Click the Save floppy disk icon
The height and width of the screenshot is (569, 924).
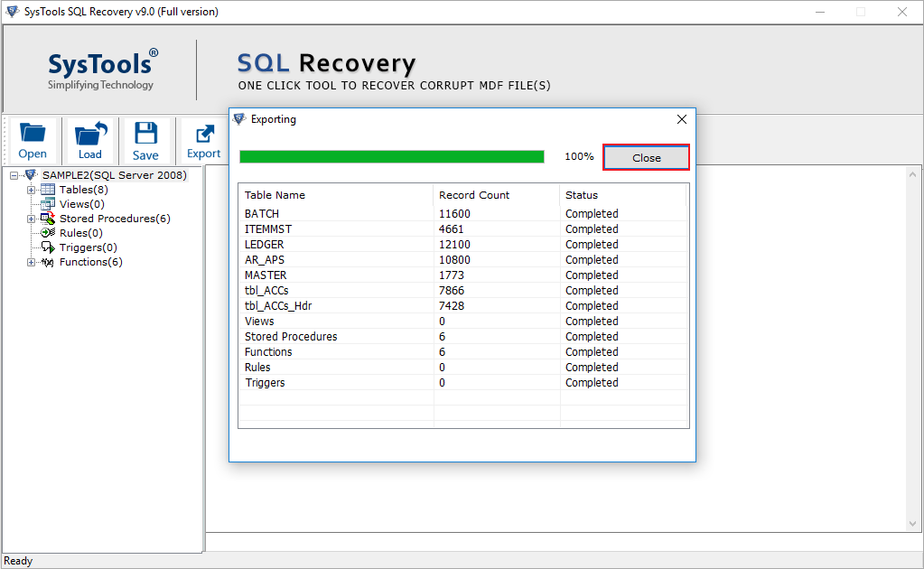[145, 133]
